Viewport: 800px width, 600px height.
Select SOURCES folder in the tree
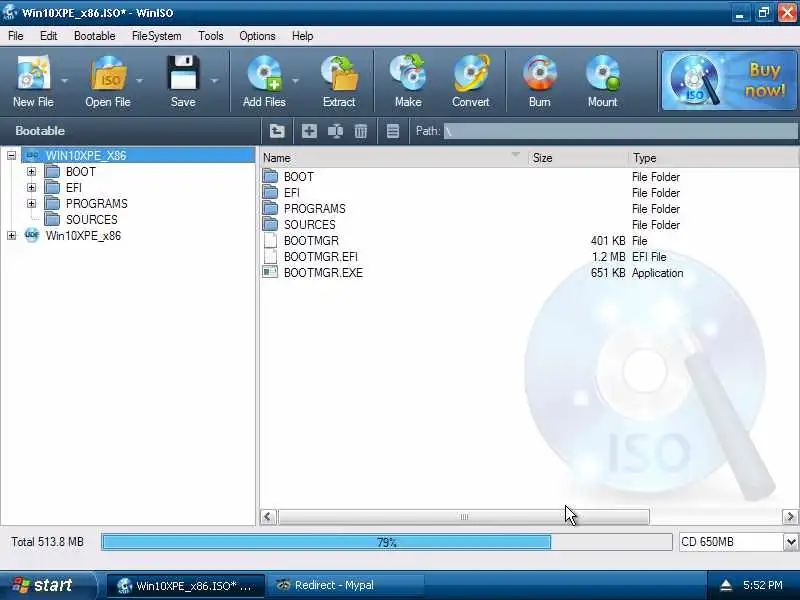[91, 220]
